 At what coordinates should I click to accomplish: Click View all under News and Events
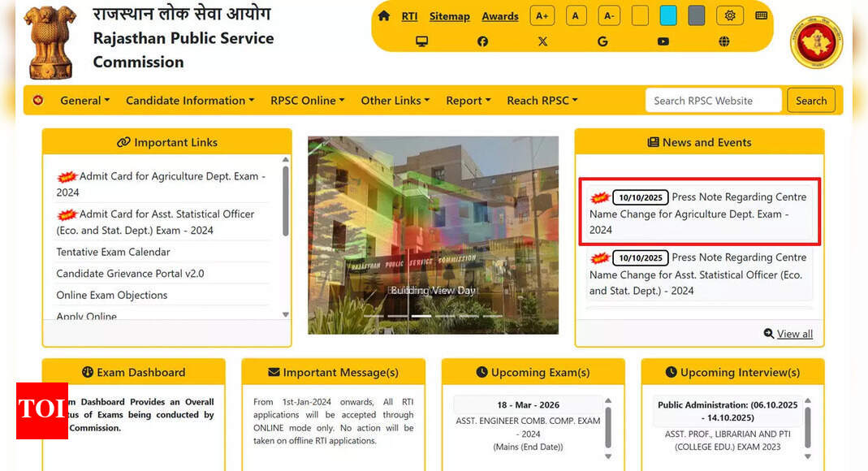click(x=788, y=333)
